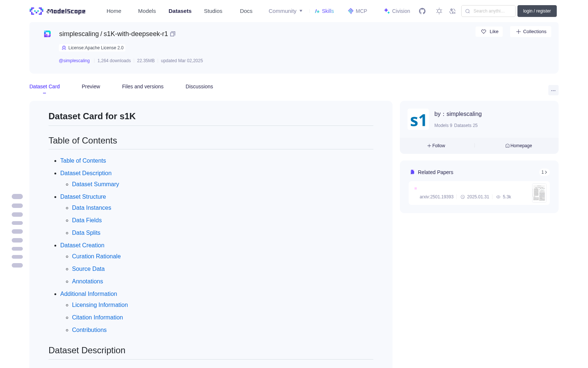Expand Related Papers count arrow
Viewport: 588px width, 368px height.
click(544, 172)
